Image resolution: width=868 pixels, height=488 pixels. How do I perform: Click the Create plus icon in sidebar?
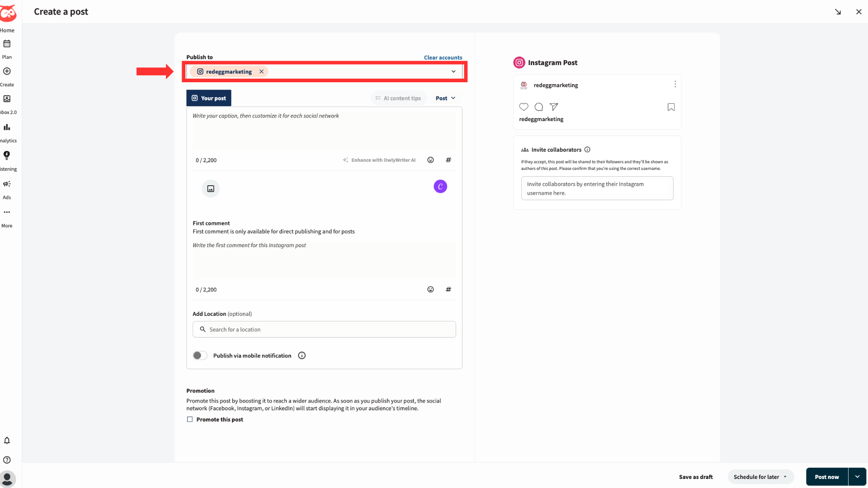7,71
